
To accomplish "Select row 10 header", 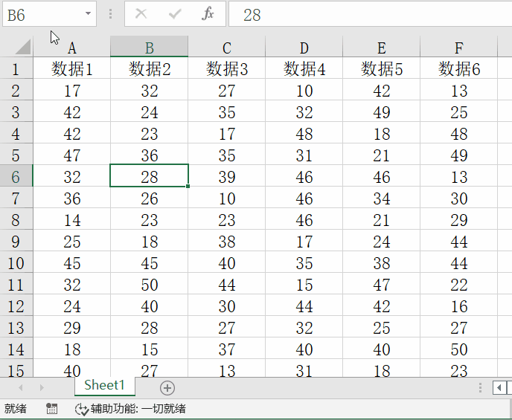I will (x=16, y=262).
